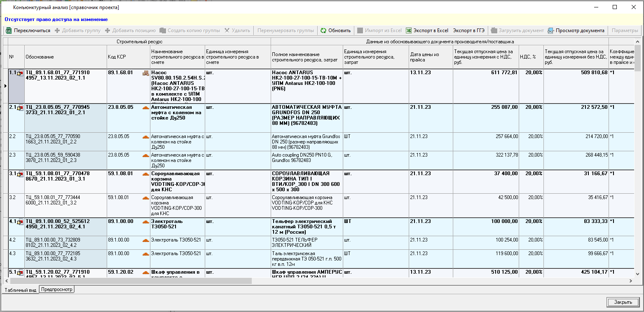The width and height of the screenshot is (644, 312).
Task: Click the equipment icon beside code 89.1.68.01
Action: pos(145,73)
